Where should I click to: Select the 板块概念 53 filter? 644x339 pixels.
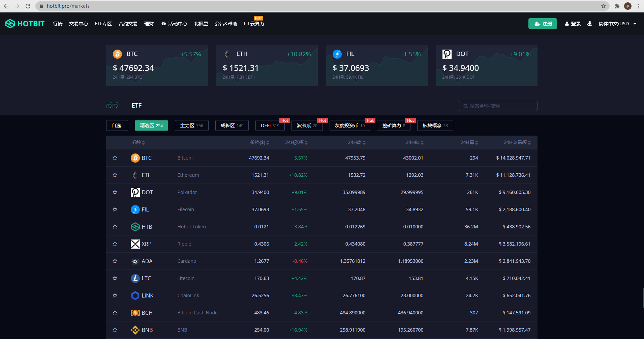tap(435, 125)
